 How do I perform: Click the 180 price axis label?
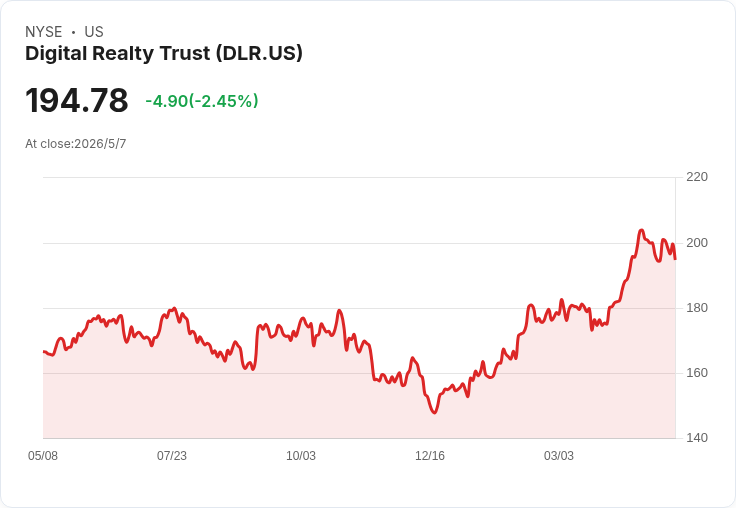coord(697,308)
